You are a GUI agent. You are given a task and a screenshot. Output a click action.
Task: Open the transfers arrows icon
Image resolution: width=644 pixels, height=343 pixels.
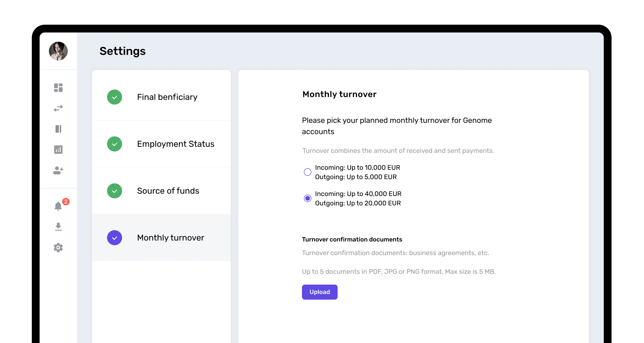click(x=58, y=108)
